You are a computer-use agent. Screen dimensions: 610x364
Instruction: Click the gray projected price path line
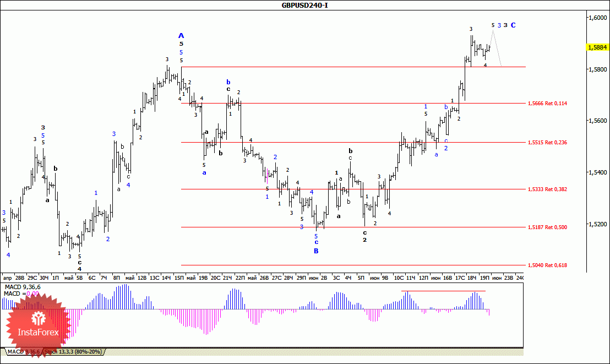496,47
